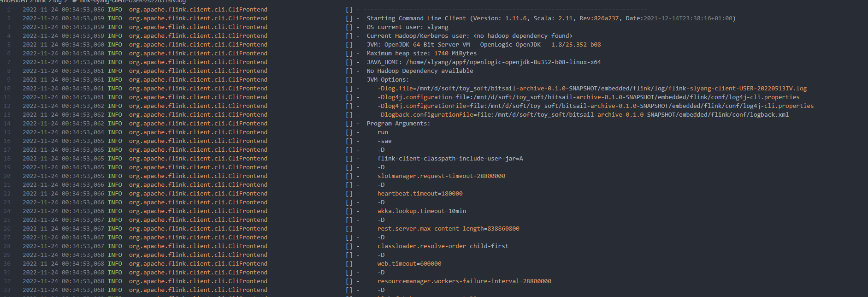
Task: Click the 'Program Arguments:' text
Action: click(398, 124)
